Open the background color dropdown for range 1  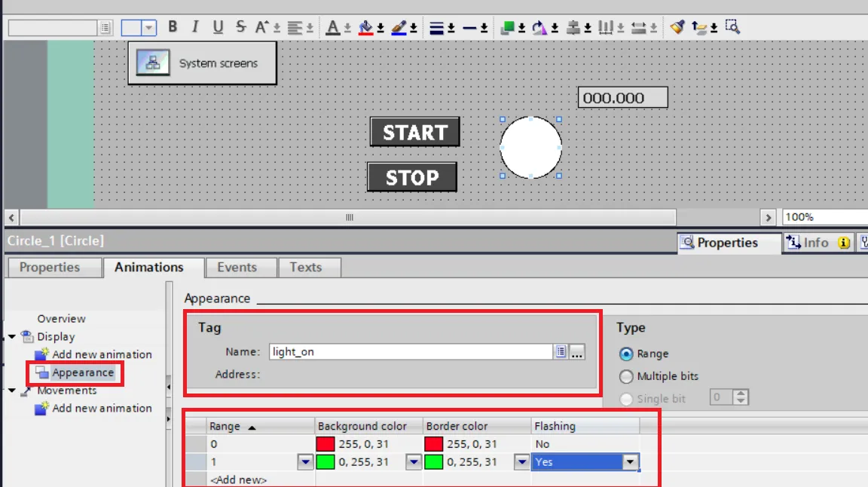(x=414, y=461)
